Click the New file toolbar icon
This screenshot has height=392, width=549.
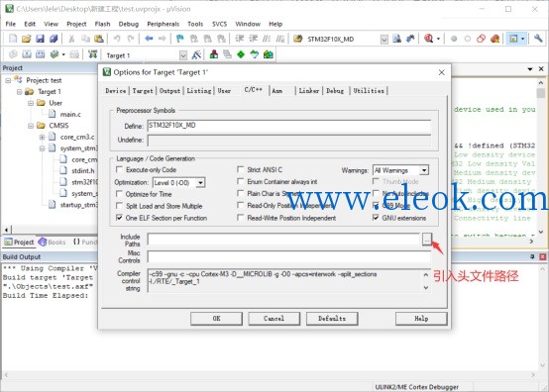(x=13, y=39)
